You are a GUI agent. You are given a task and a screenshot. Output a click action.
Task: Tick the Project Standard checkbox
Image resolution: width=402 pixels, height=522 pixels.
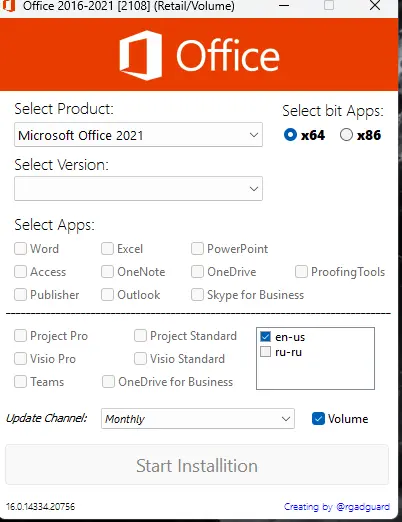140,335
